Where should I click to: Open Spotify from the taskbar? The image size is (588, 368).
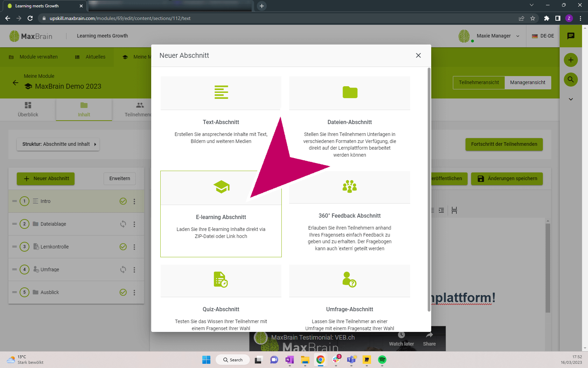click(382, 360)
